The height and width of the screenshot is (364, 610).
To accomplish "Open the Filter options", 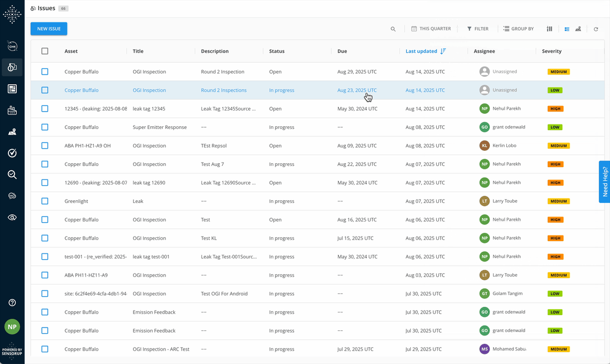I will (x=478, y=29).
